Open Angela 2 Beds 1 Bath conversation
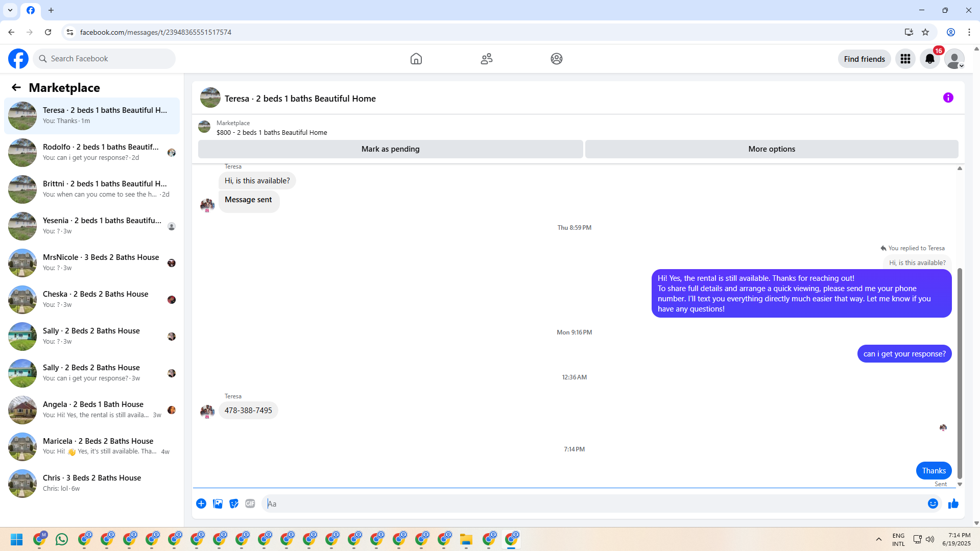The width and height of the screenshot is (980, 551). [92, 410]
